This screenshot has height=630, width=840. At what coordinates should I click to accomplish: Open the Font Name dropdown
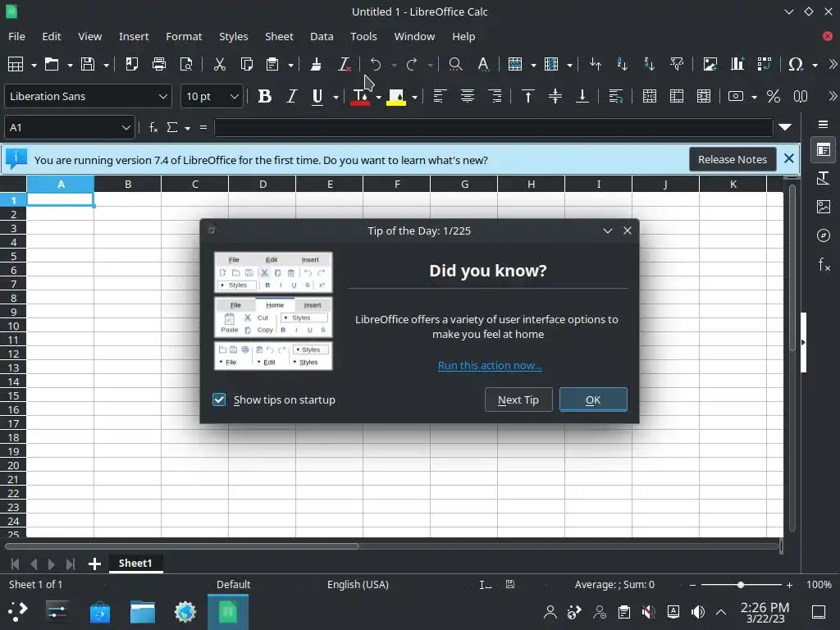pos(163,97)
